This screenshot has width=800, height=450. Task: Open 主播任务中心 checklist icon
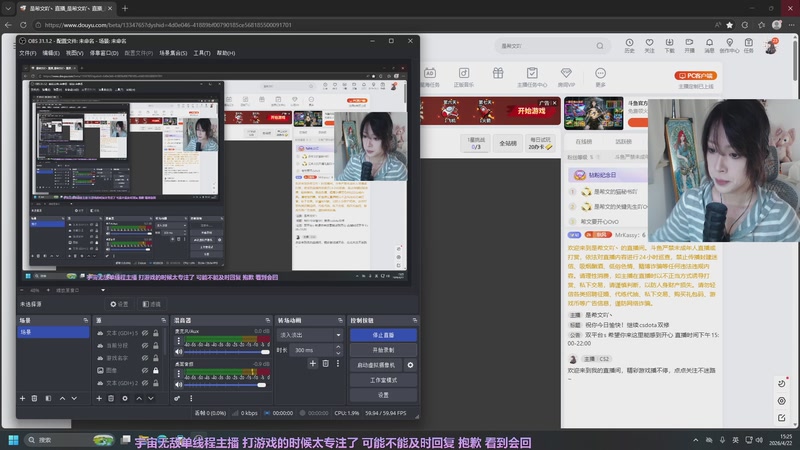click(x=532, y=77)
